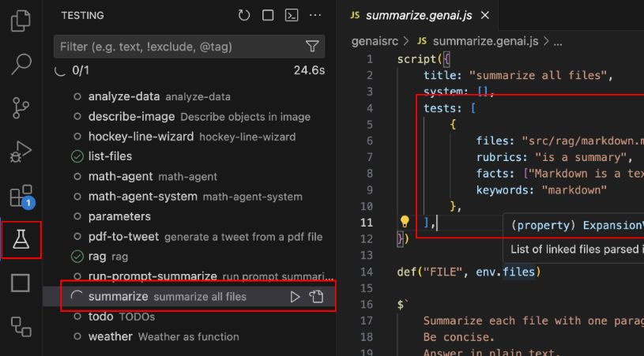Click the green check beside list-files
644x356 pixels.
(77, 156)
